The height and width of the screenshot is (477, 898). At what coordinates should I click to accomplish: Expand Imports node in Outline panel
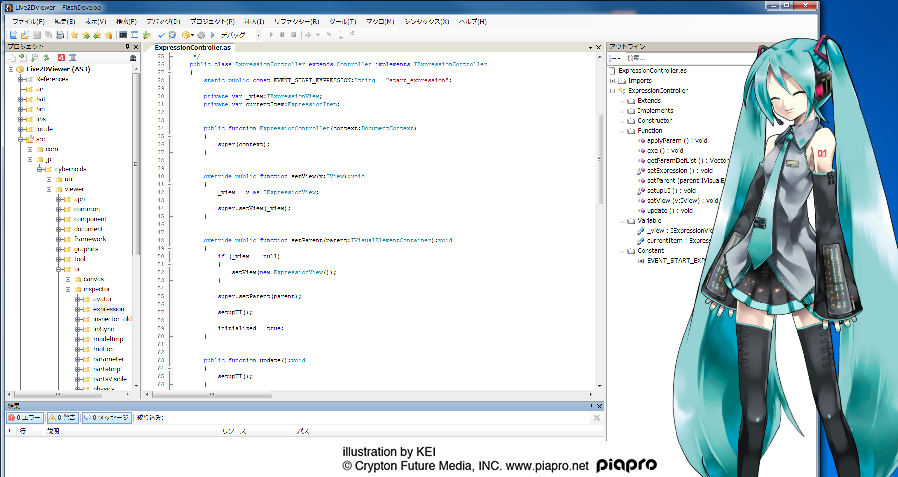612,81
